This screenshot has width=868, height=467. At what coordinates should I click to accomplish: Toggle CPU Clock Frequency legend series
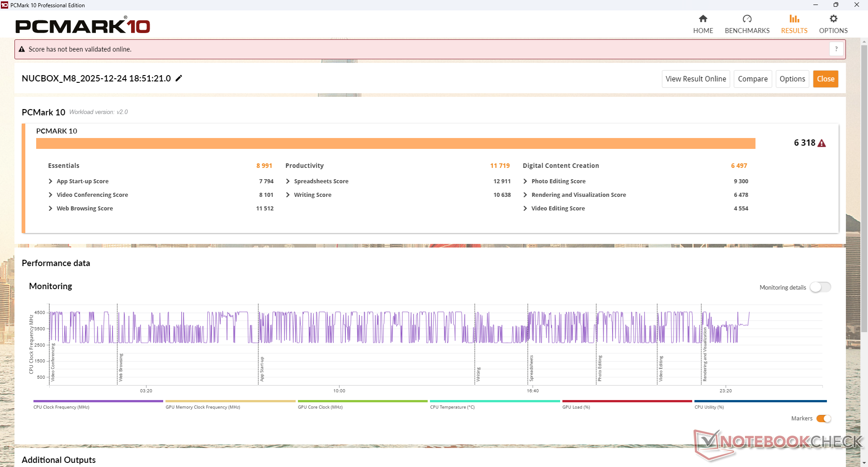pyautogui.click(x=98, y=401)
